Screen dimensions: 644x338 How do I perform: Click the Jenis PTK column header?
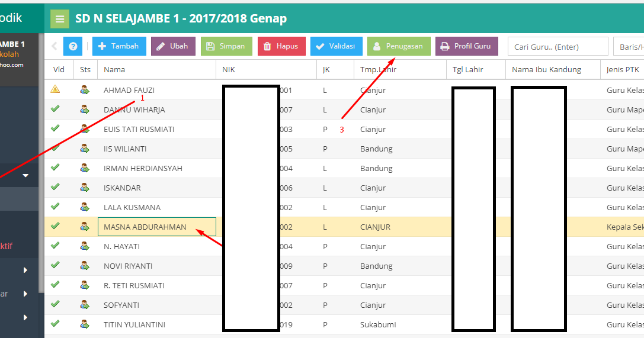[x=622, y=69]
